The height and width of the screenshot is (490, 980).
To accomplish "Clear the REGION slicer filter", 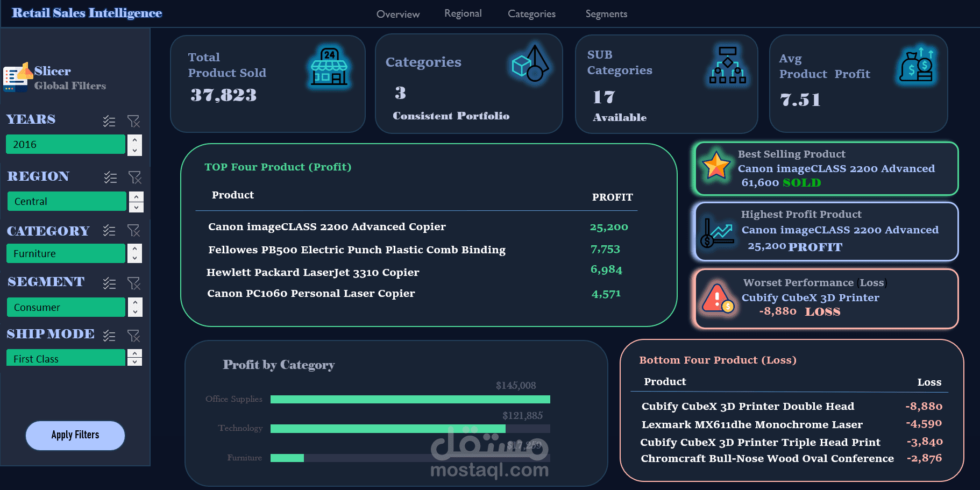I will pyautogui.click(x=134, y=177).
